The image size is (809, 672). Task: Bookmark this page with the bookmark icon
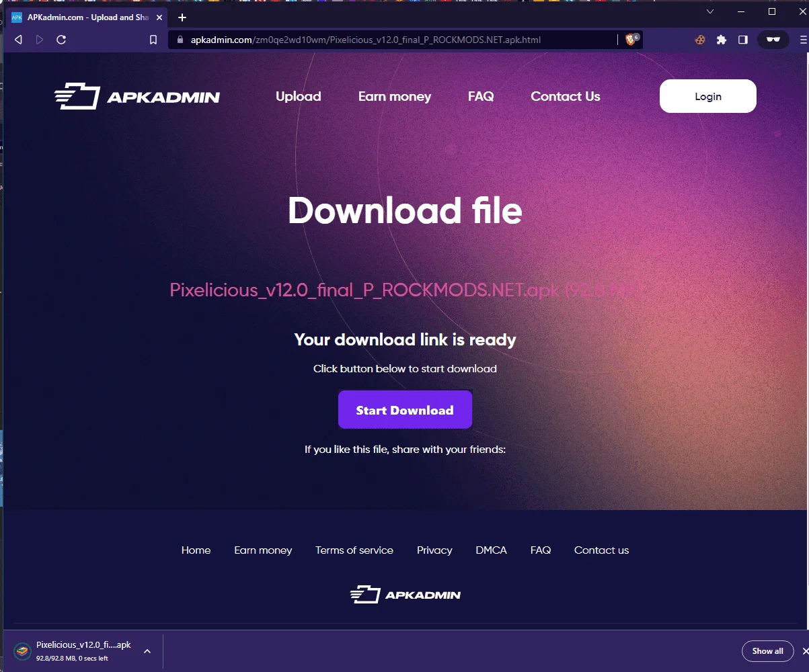(153, 40)
